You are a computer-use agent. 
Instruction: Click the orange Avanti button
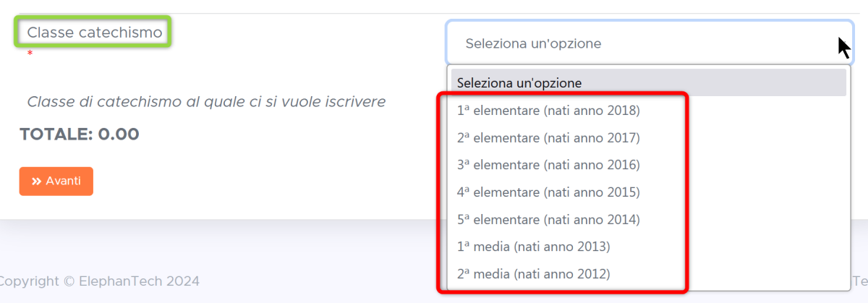[x=56, y=182]
